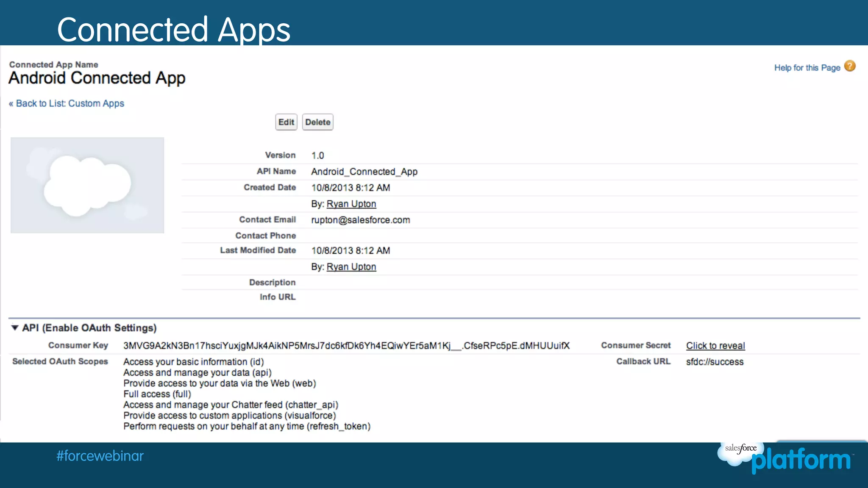Open Help for this Page link
Viewport: 868px width, 488px height.
pyautogui.click(x=807, y=68)
